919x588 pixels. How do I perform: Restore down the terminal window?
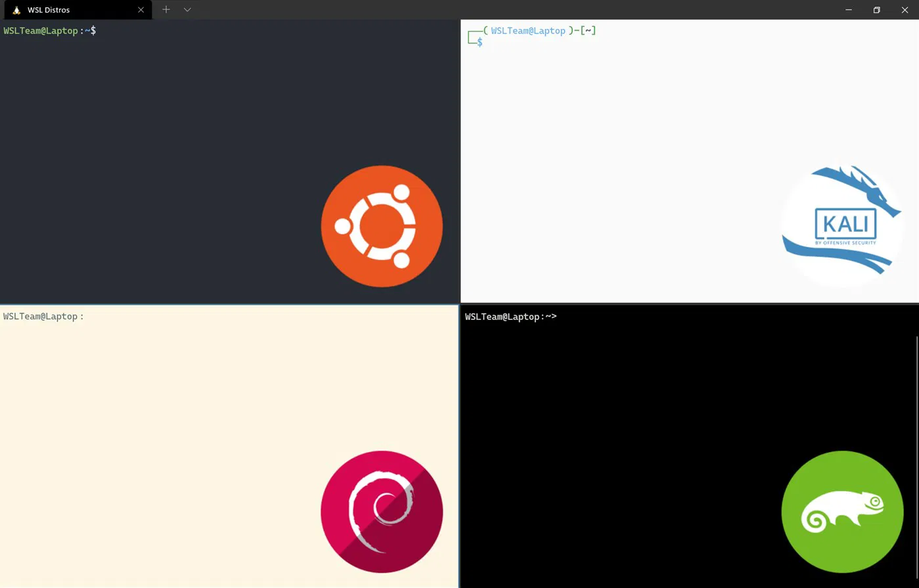[876, 10]
